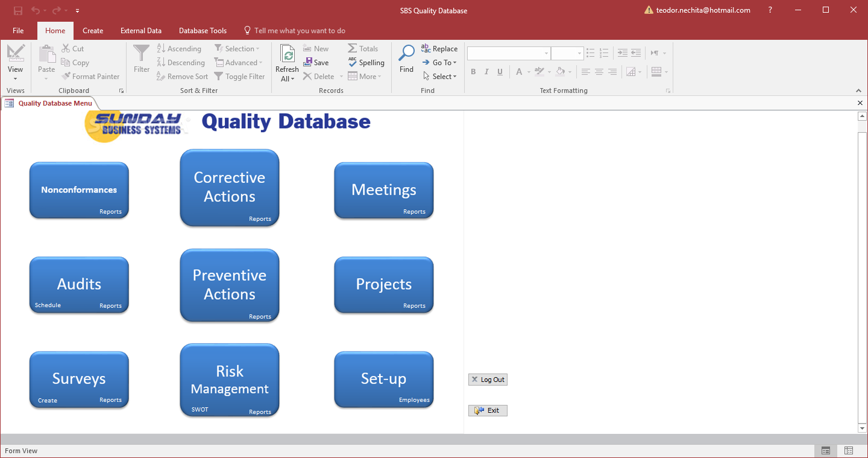Viewport: 868px width, 458px height.
Task: Click the Save icon in the title bar
Action: point(17,10)
